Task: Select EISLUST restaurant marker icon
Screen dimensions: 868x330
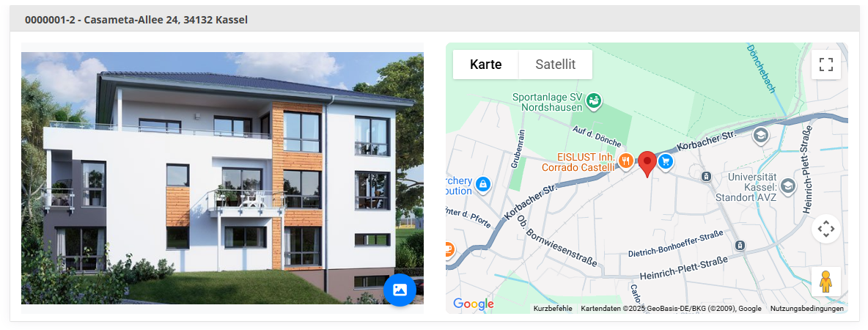Action: tap(626, 161)
